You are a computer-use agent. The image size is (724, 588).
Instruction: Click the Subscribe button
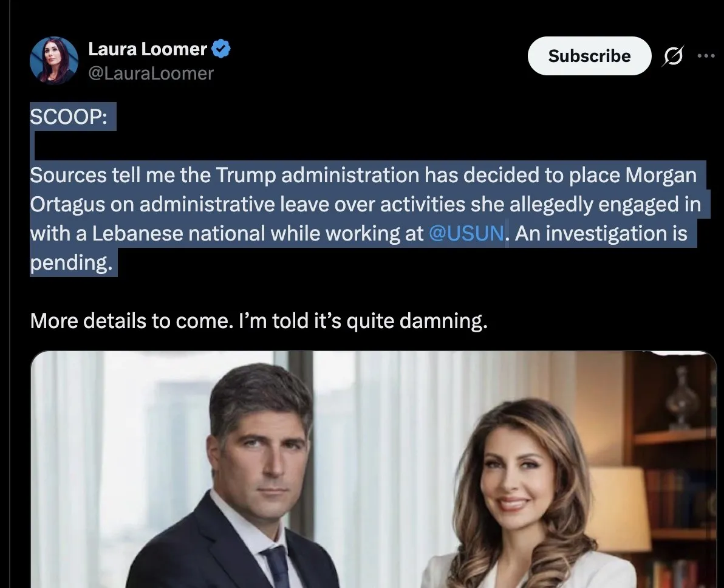point(589,56)
